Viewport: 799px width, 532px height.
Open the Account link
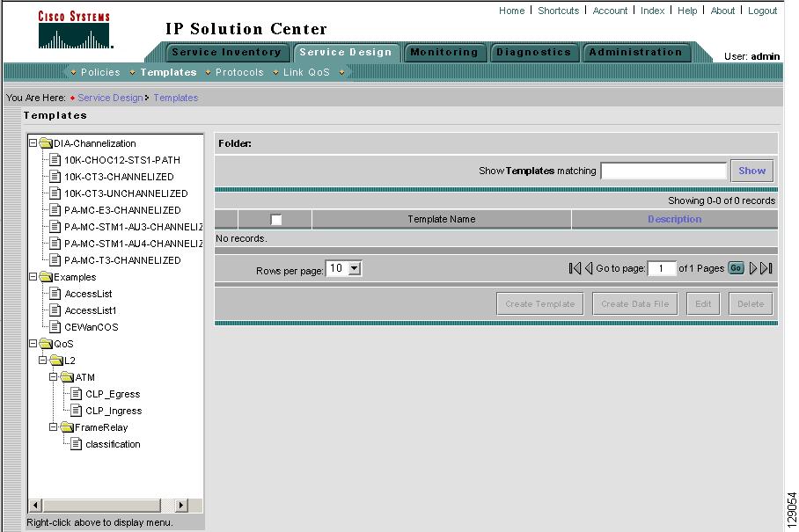pyautogui.click(x=610, y=11)
